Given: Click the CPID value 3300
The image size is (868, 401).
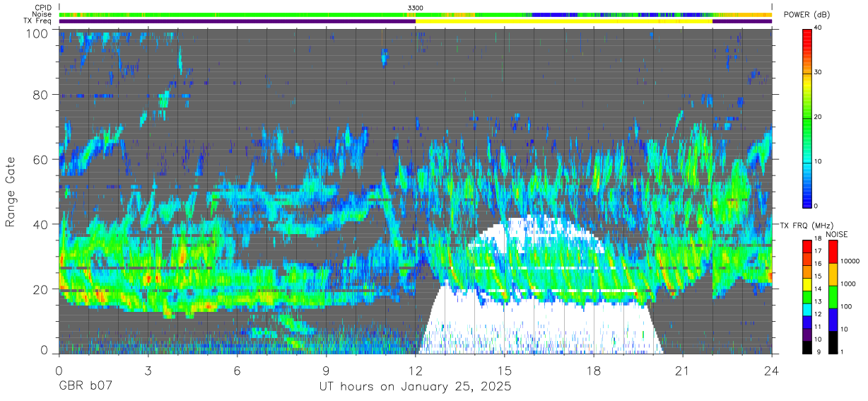Looking at the screenshot, I should click(x=415, y=8).
